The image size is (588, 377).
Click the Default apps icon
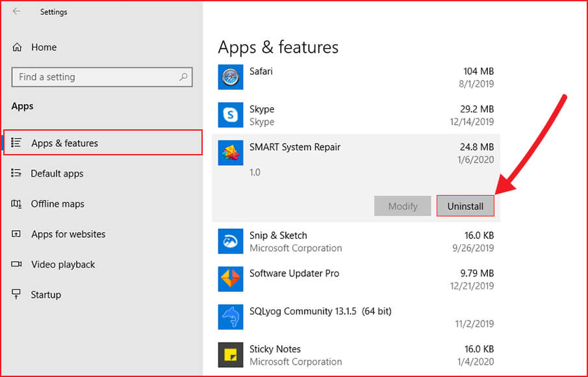click(x=16, y=173)
